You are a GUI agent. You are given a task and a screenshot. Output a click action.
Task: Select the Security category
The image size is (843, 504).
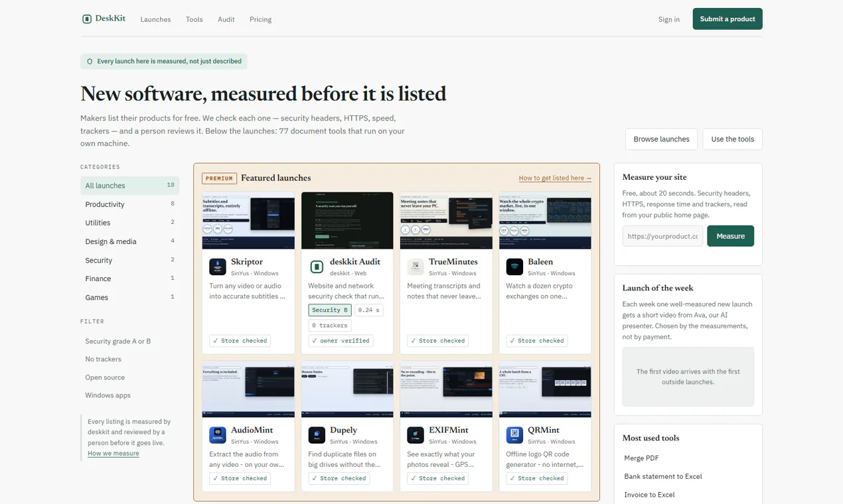(x=129, y=260)
